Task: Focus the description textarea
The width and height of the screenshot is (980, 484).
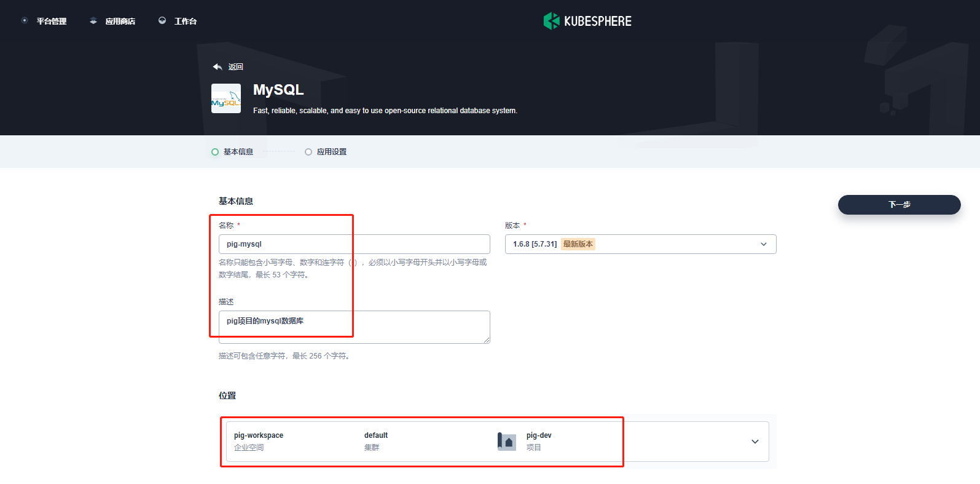Action: (355, 327)
